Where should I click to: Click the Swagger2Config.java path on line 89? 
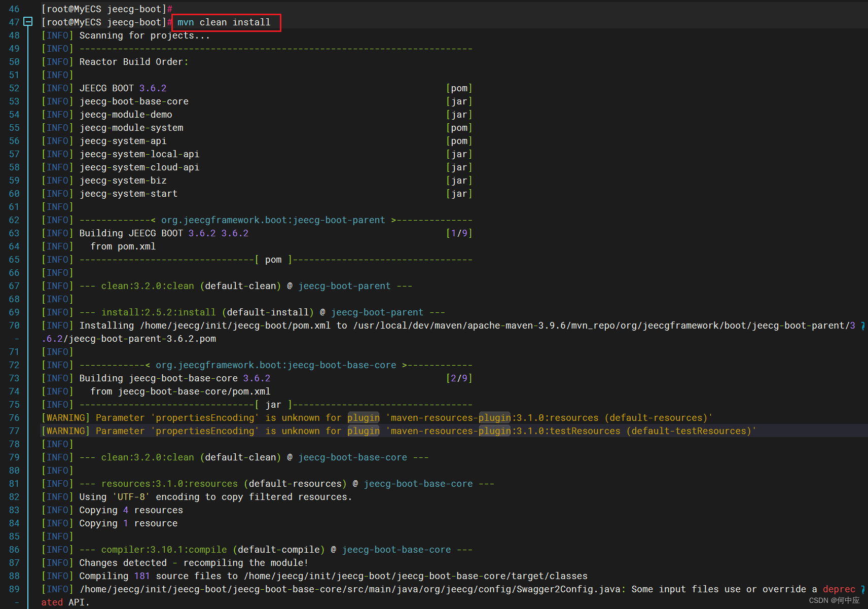click(350, 589)
